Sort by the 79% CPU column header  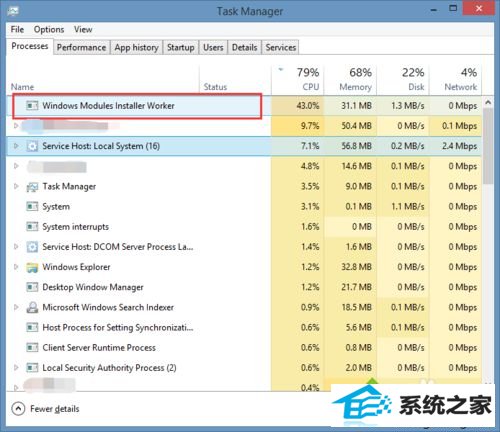pos(297,79)
